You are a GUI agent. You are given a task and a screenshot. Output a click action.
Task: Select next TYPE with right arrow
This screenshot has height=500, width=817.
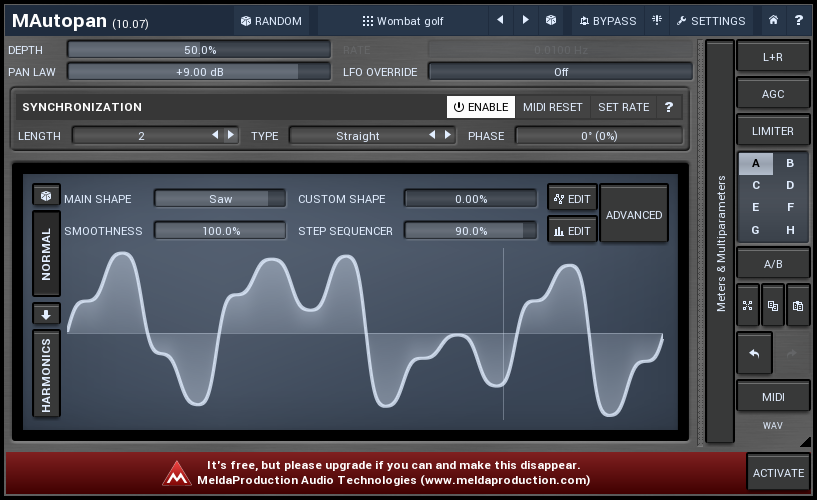(448, 135)
